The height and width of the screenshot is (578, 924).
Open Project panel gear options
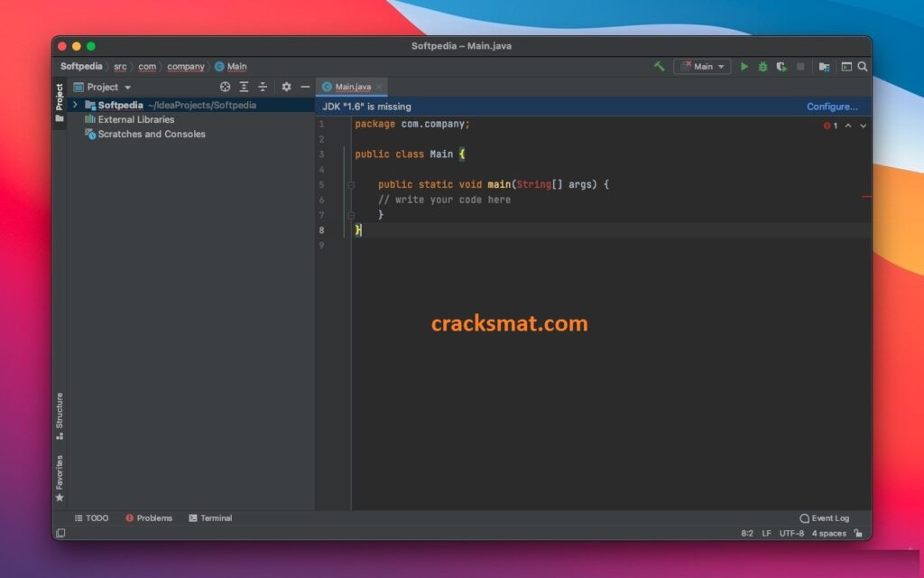pyautogui.click(x=286, y=87)
